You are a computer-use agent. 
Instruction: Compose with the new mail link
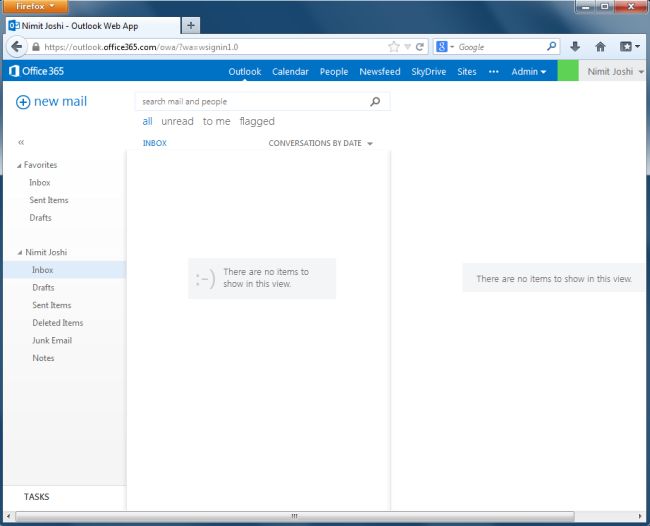click(x=61, y=102)
